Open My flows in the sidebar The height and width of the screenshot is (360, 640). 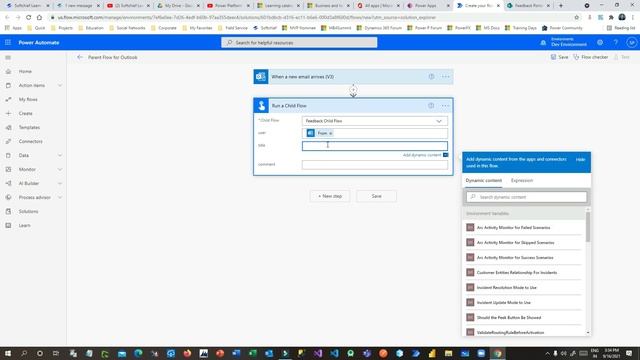[28, 100]
